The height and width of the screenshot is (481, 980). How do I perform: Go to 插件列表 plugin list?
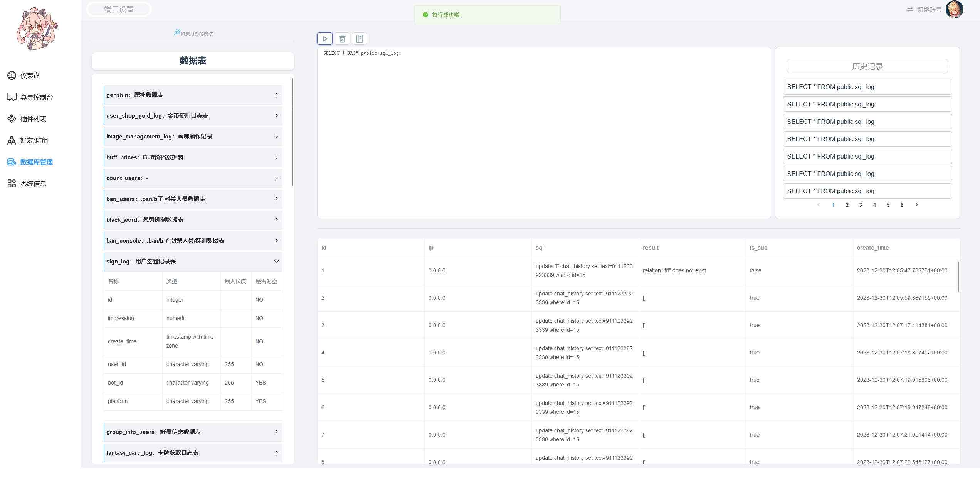click(x=33, y=119)
